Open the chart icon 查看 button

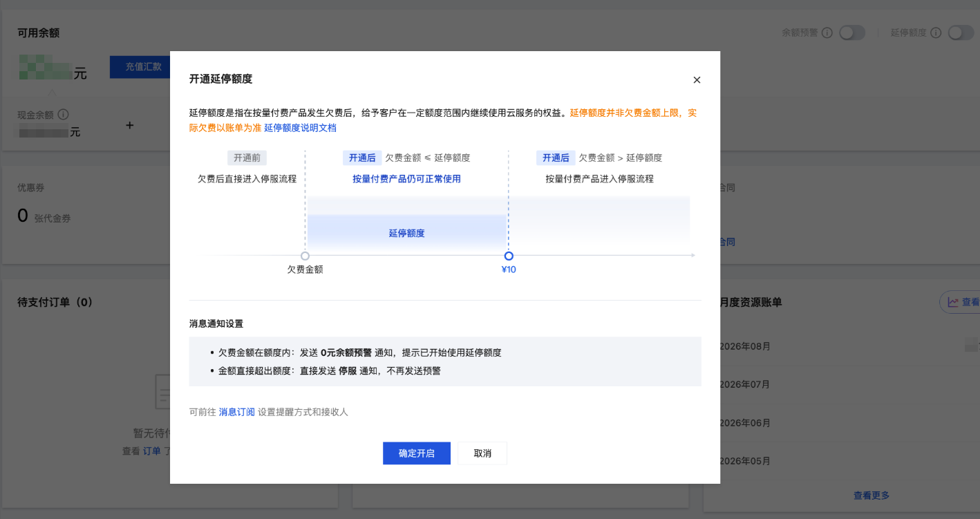click(x=961, y=302)
